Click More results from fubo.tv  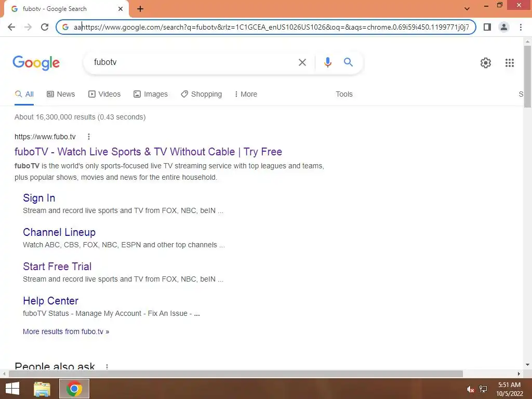point(66,331)
